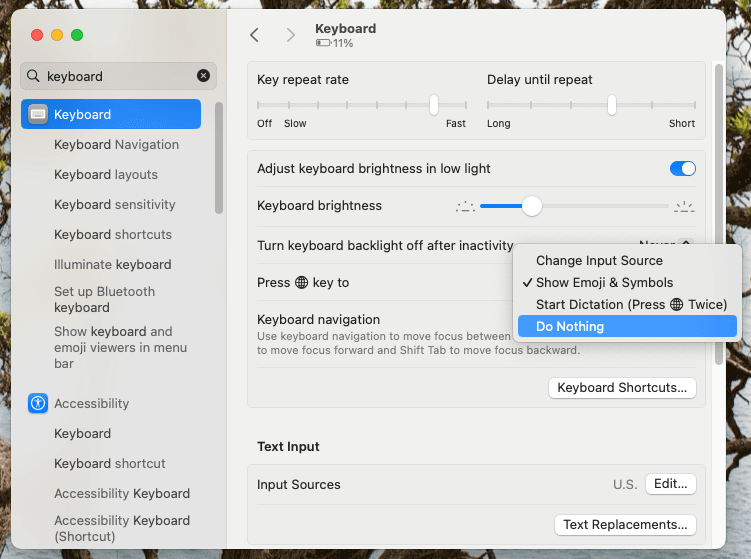Click the Short label under delay
The image size is (751, 559).
pyautogui.click(x=682, y=124)
